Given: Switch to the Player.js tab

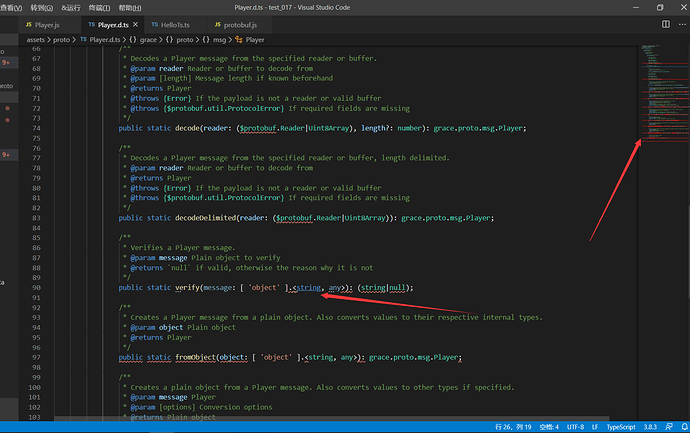Looking at the screenshot, I should pos(45,23).
